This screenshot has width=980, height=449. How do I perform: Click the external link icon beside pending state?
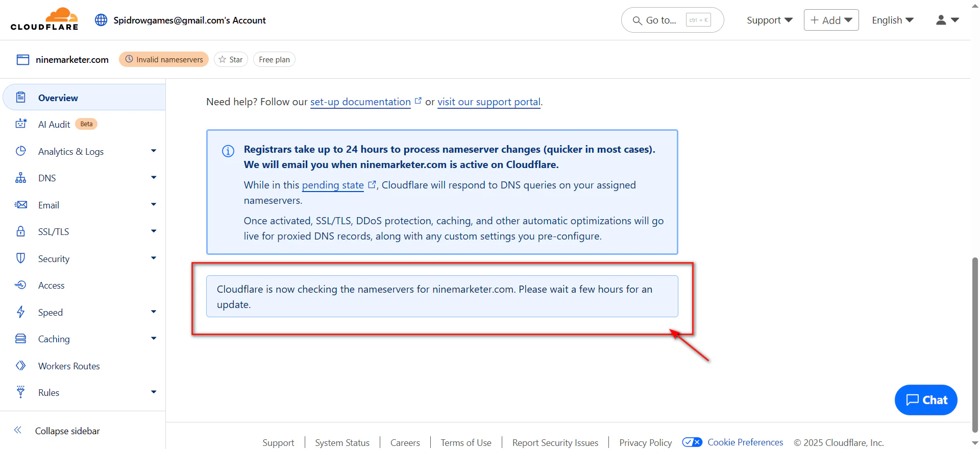point(372,184)
